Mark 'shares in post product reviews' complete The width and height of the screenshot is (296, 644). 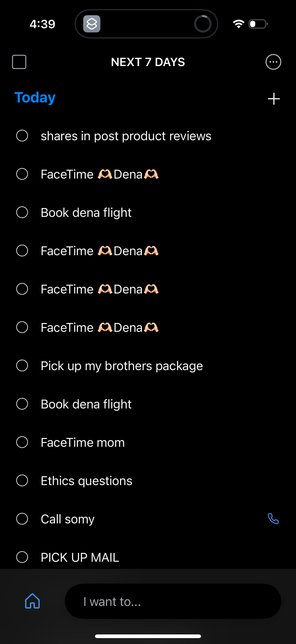(x=22, y=136)
